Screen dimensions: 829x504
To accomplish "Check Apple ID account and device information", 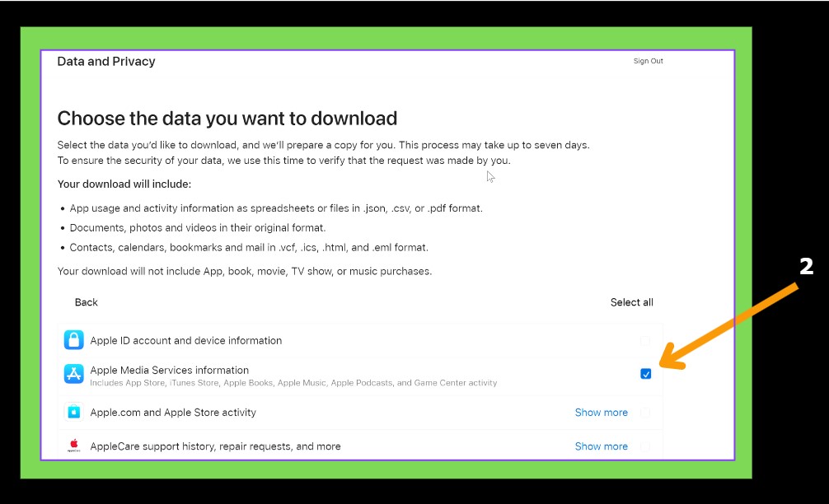I will [645, 340].
